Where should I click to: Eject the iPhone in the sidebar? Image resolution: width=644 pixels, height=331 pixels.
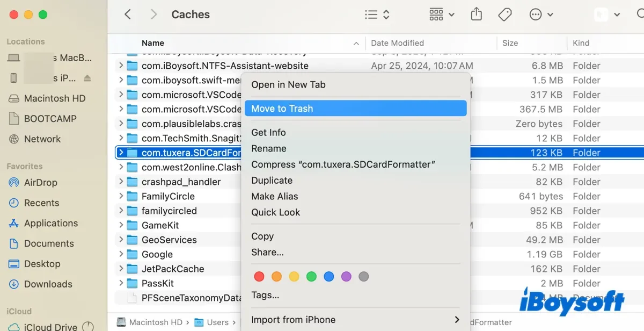click(87, 78)
